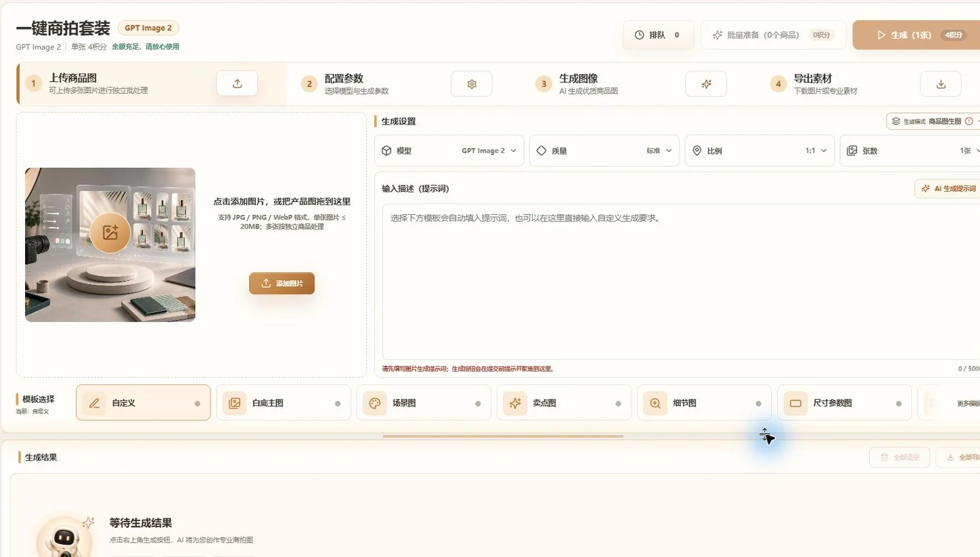
Task: Select the 尺寸参数图 template radio dot
Action: pos(898,403)
